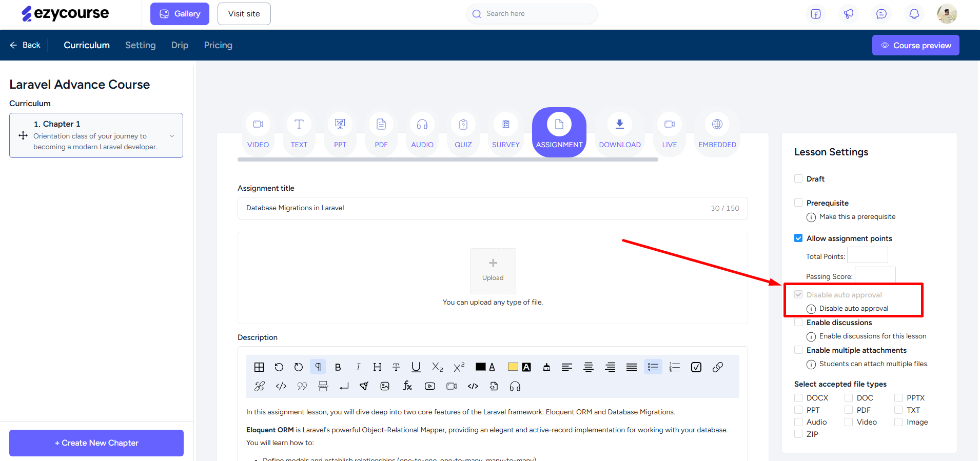Image resolution: width=980 pixels, height=461 pixels.
Task: Click the Visit site button
Action: (x=244, y=14)
